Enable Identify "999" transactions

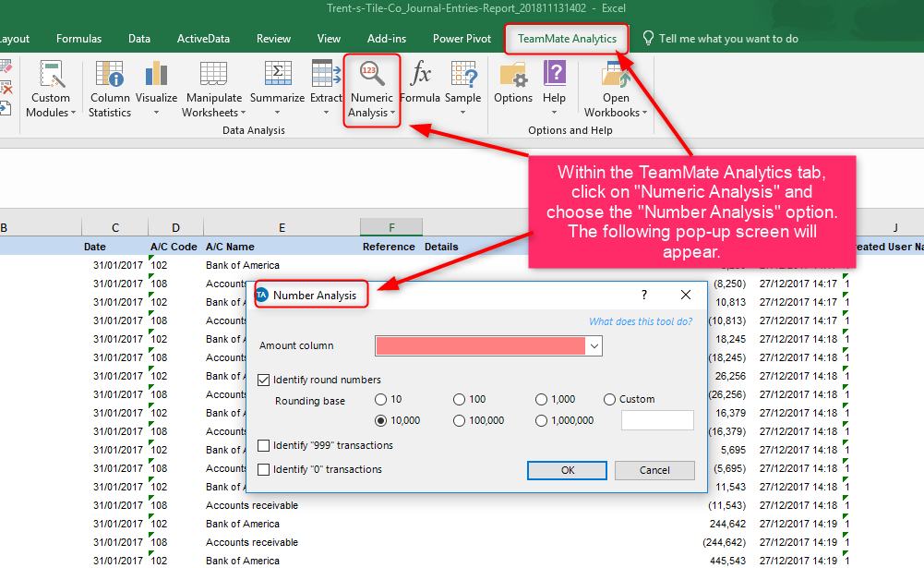(x=263, y=445)
